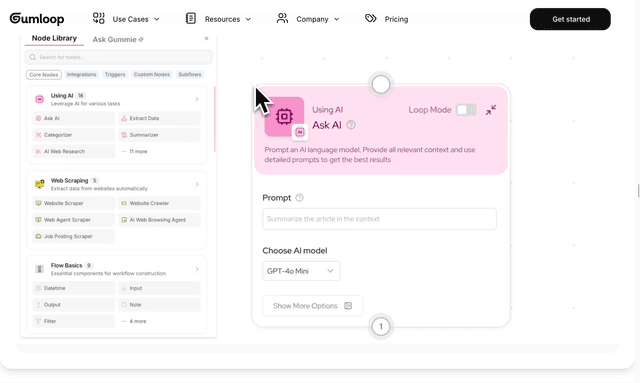Click the Node Library pink scrollbar

point(215,118)
